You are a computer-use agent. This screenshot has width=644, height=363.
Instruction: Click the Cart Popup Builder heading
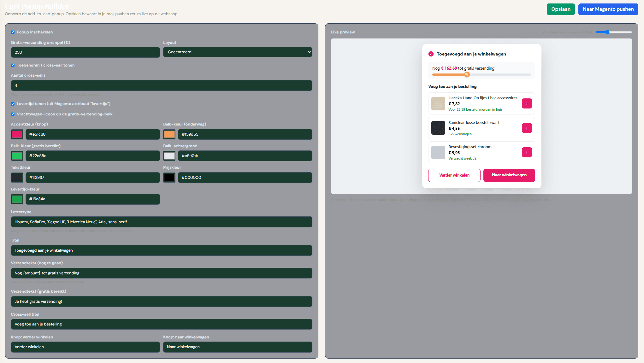37,6
